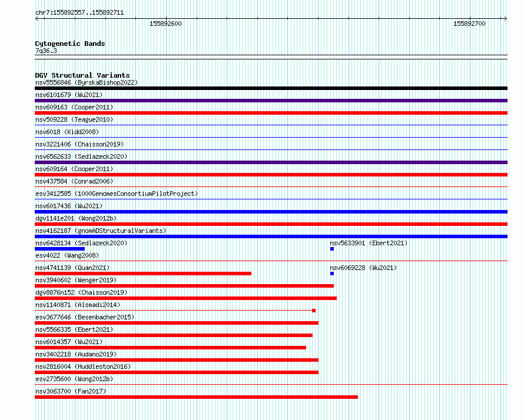Viewport: 524px width, 420px height.
Task: Click the nsv4741139 (Quan2021) label
Action: coord(72,268)
